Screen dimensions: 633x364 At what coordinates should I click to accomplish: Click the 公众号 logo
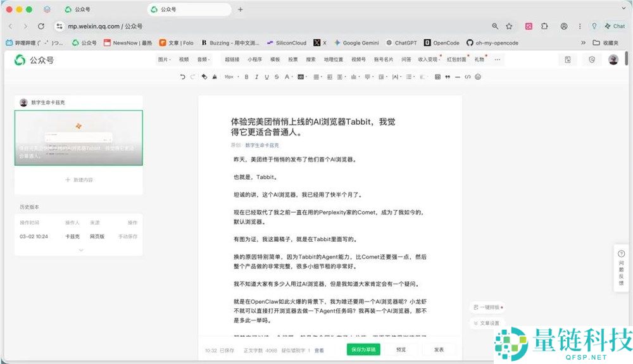click(x=34, y=60)
